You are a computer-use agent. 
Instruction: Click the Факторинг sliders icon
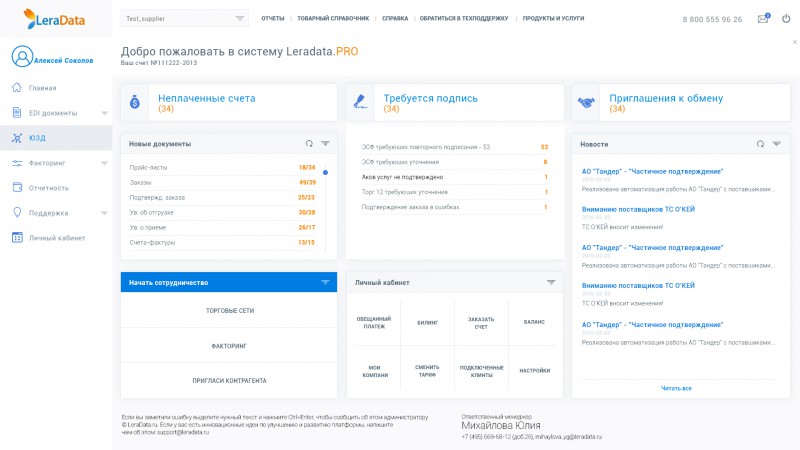tap(17, 163)
